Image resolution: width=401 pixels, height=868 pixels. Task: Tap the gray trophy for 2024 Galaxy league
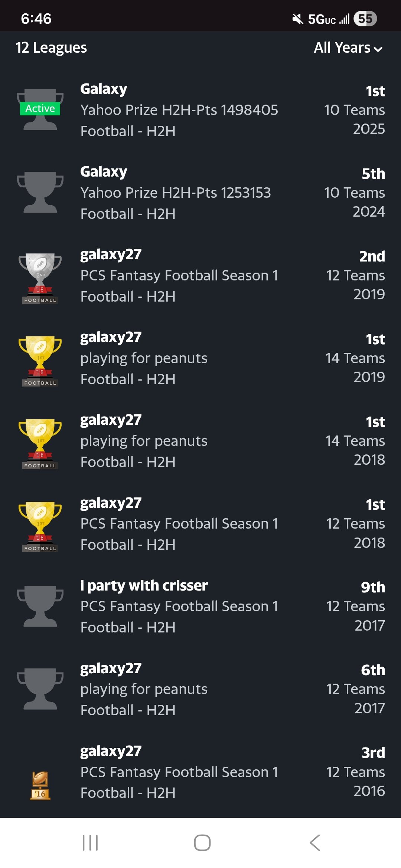pyautogui.click(x=40, y=192)
